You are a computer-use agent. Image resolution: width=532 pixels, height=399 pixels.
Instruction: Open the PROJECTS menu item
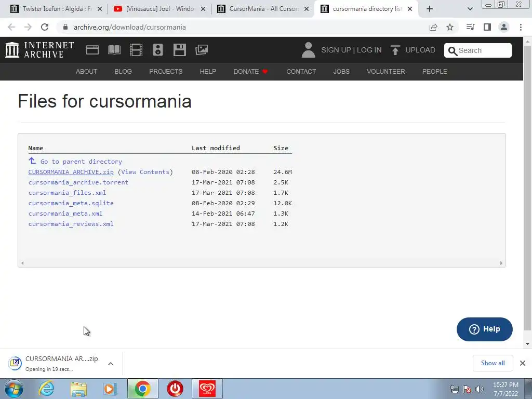pyautogui.click(x=166, y=72)
